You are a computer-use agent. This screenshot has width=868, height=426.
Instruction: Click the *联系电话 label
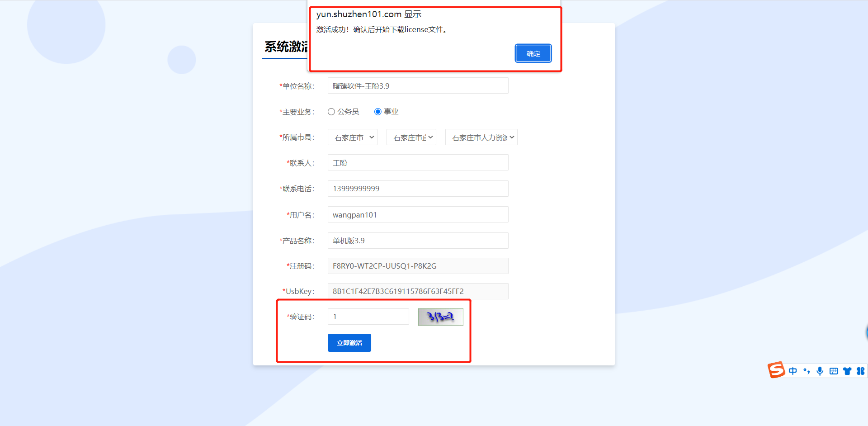point(297,189)
